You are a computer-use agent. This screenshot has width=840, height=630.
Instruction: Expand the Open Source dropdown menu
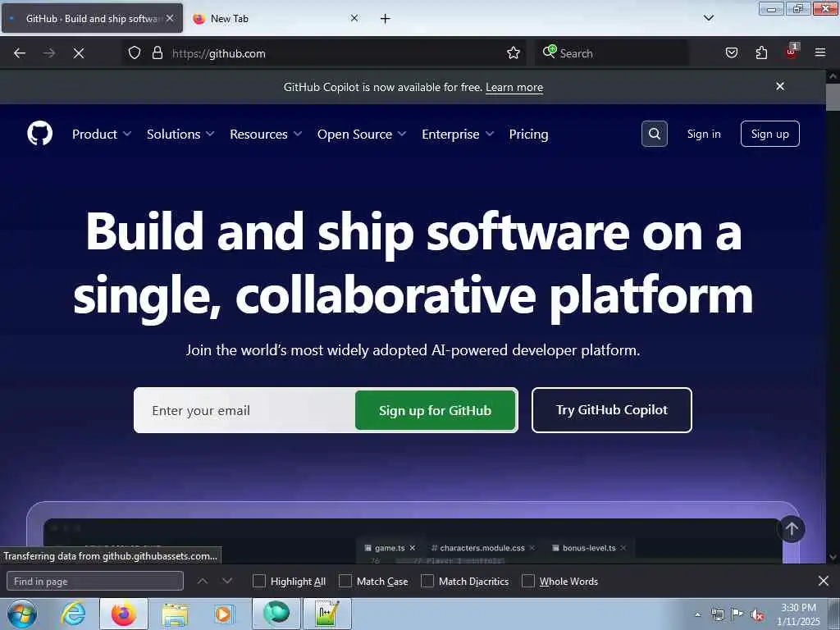pyautogui.click(x=362, y=134)
